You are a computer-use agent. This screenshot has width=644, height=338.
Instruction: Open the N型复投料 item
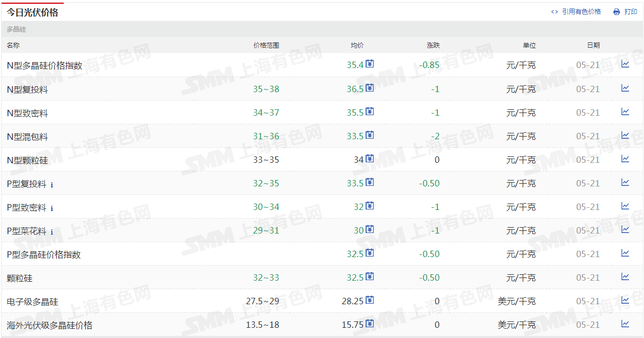click(x=27, y=89)
